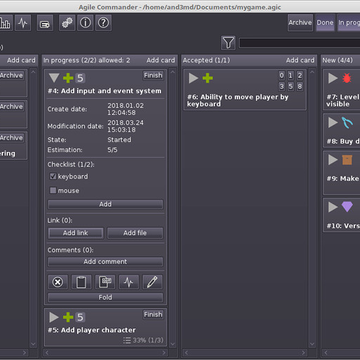
Task: Toggle the Done column filter button
Action: tap(325, 23)
